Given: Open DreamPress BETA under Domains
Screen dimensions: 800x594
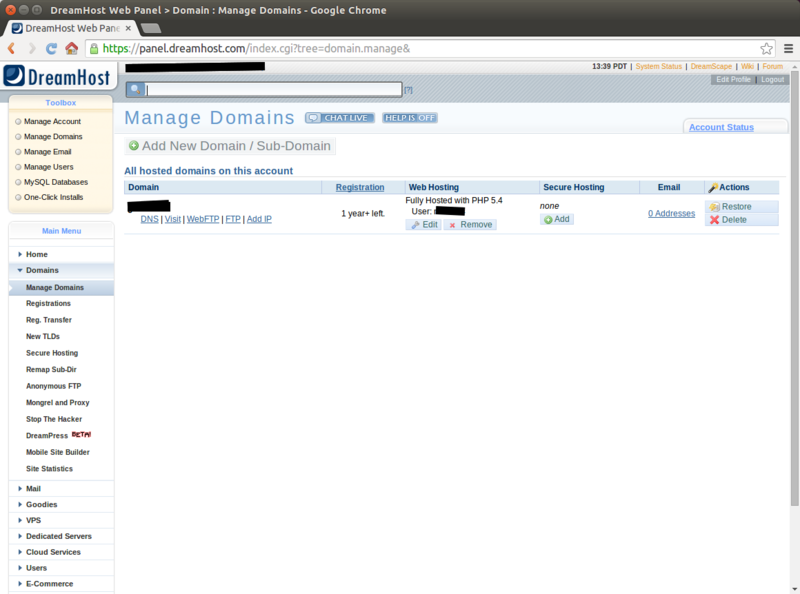Looking at the screenshot, I should coord(58,435).
